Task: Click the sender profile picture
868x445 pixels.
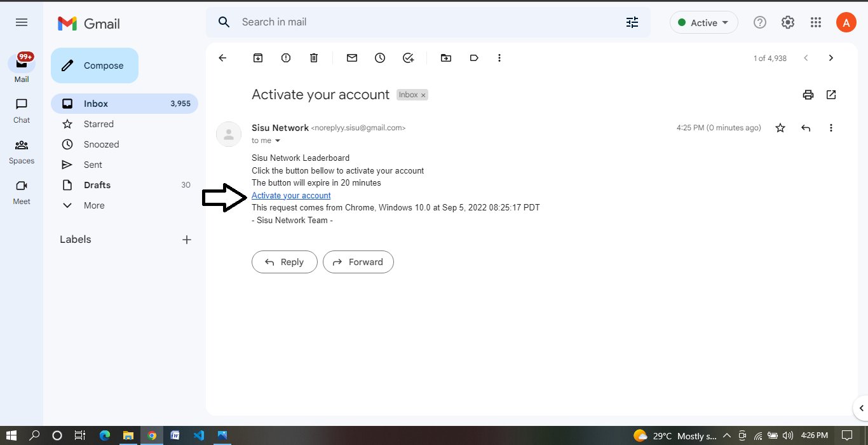Action: (229, 134)
